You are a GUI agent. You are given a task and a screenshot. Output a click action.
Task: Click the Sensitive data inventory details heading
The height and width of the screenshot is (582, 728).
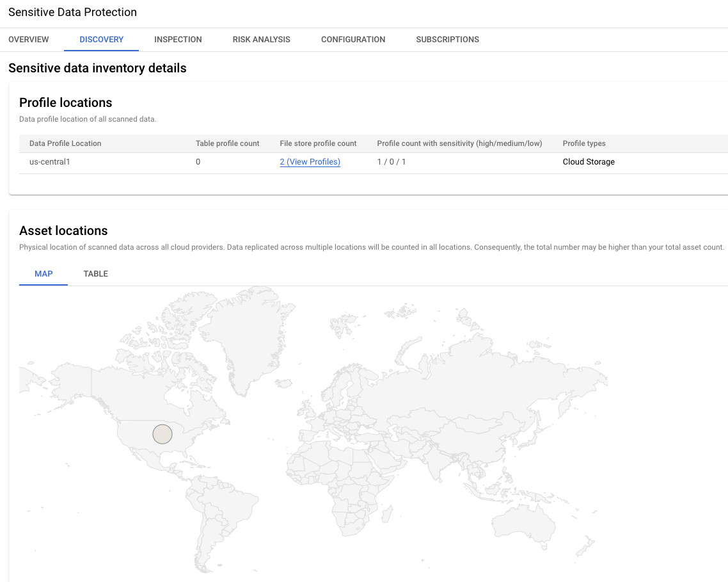tap(97, 69)
